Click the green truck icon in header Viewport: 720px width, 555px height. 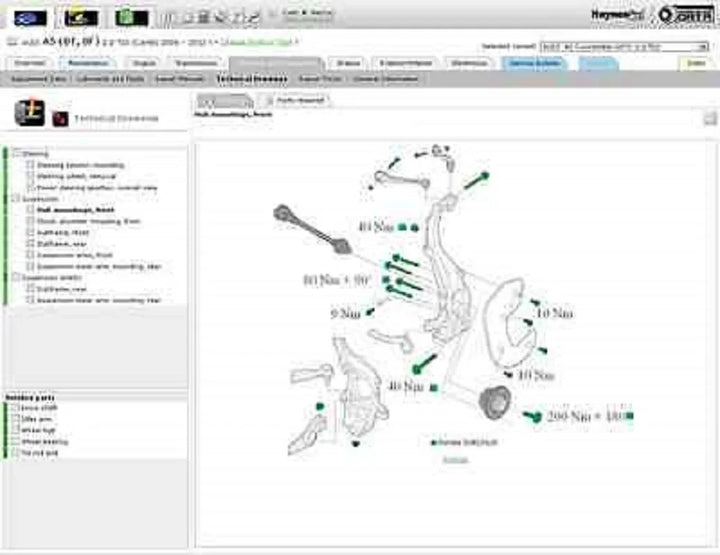point(131,17)
